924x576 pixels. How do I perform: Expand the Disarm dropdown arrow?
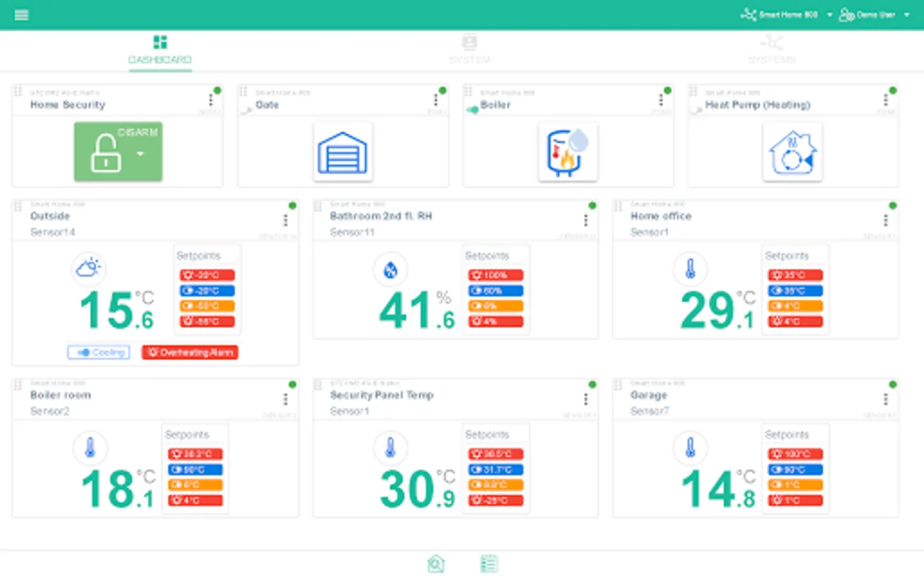(140, 154)
